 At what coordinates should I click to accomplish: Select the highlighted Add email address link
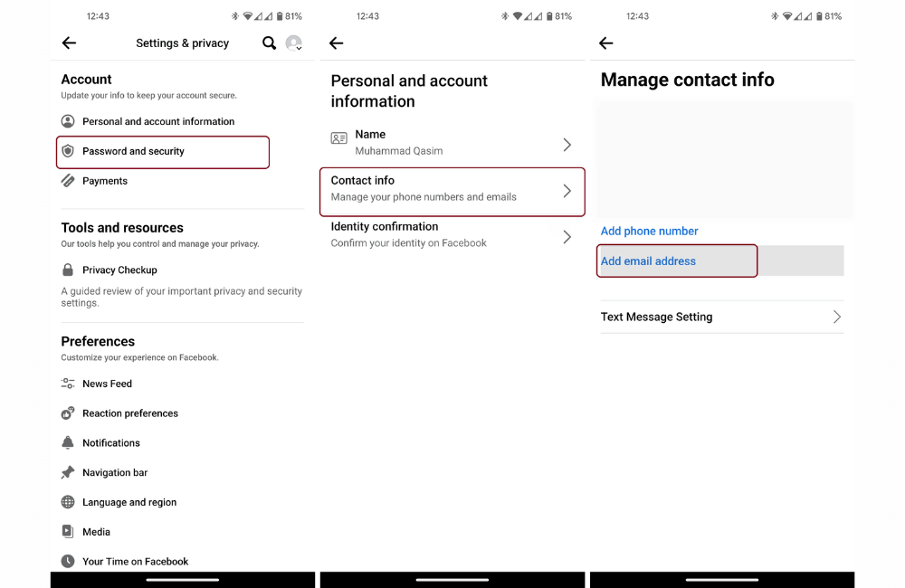click(x=648, y=261)
